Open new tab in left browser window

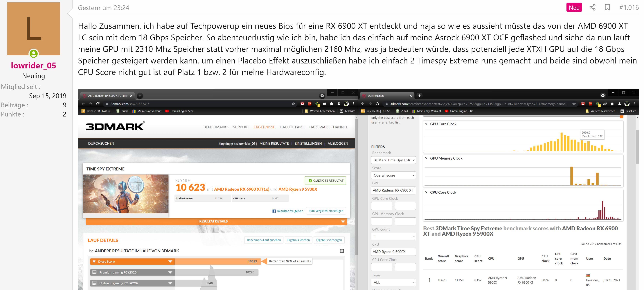tap(140, 96)
